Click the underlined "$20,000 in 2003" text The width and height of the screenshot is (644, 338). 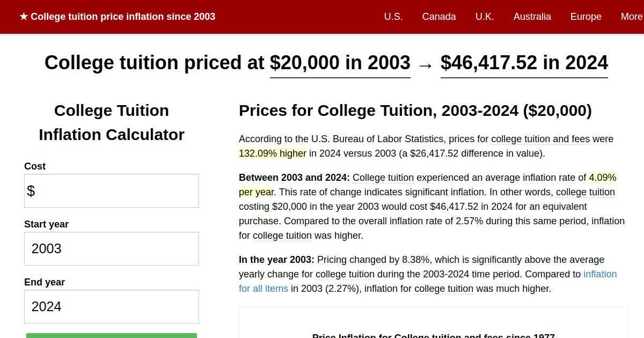coord(340,63)
